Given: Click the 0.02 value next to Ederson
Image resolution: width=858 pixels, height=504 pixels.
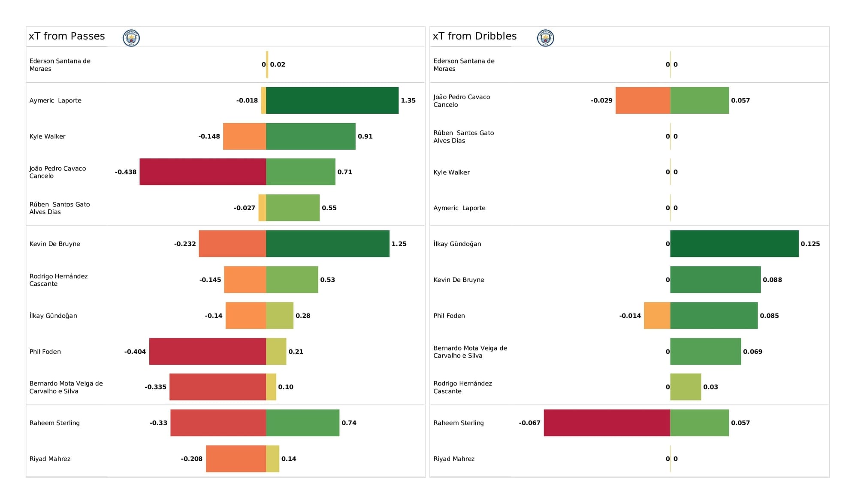Looking at the screenshot, I should pos(278,64).
